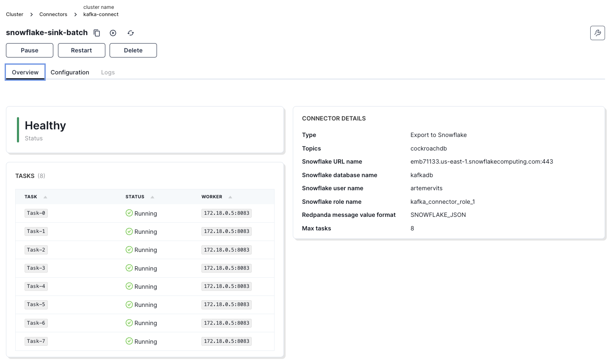The height and width of the screenshot is (364, 608).
Task: Select the Task-7 label
Action: point(36,341)
